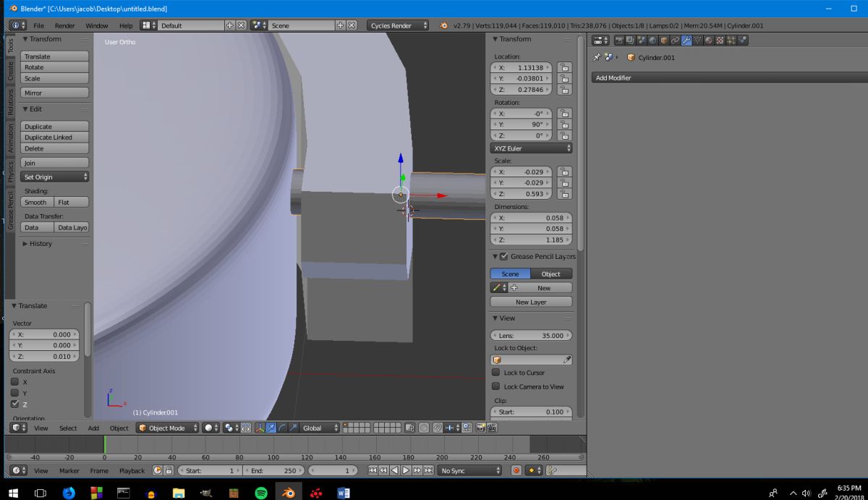
Task: Switch to the Create tool shelf tab
Action: pos(10,71)
